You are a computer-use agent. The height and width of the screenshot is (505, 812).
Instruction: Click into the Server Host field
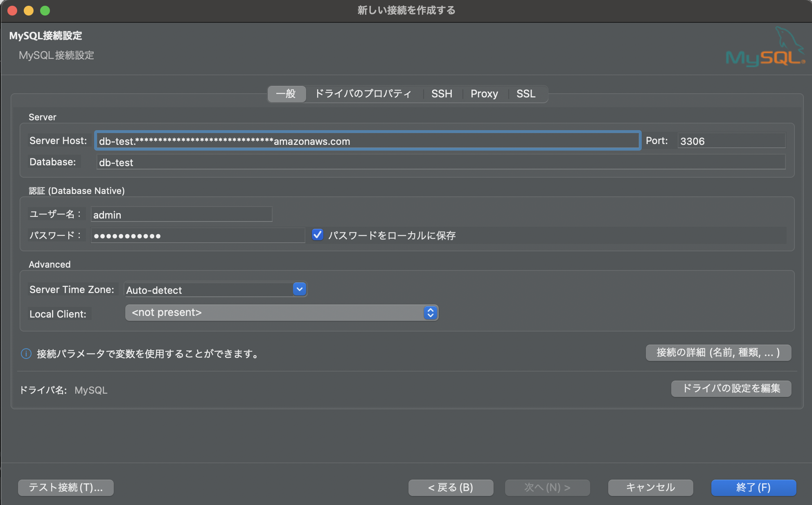click(x=368, y=141)
